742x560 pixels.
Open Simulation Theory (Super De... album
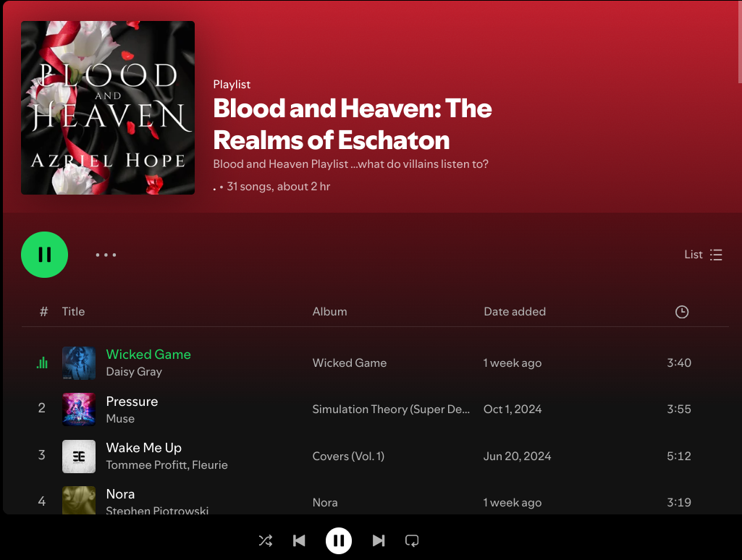tap(391, 409)
